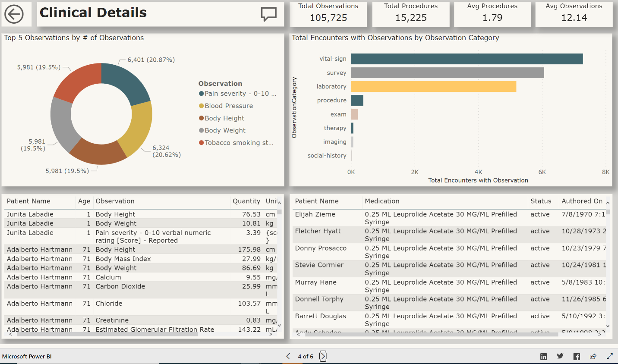Click the page indicator 4 of 6
The image size is (618, 364).
coord(306,356)
